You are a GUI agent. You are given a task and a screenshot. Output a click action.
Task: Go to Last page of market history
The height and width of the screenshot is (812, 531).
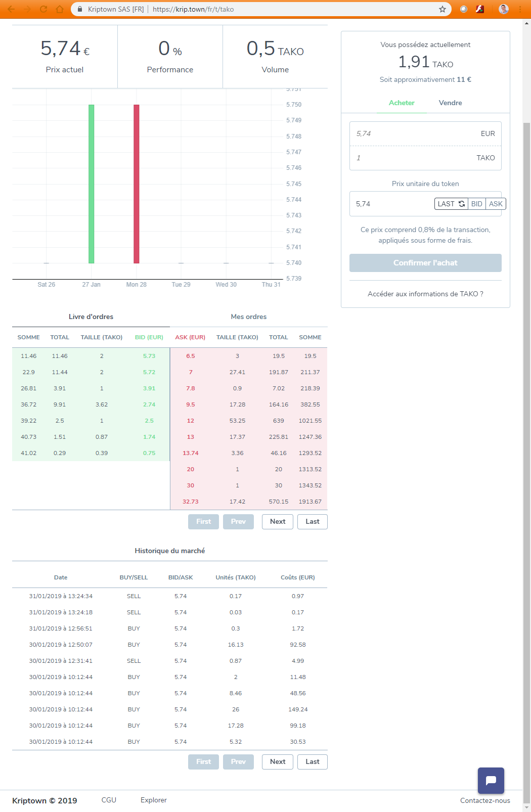[x=313, y=762]
